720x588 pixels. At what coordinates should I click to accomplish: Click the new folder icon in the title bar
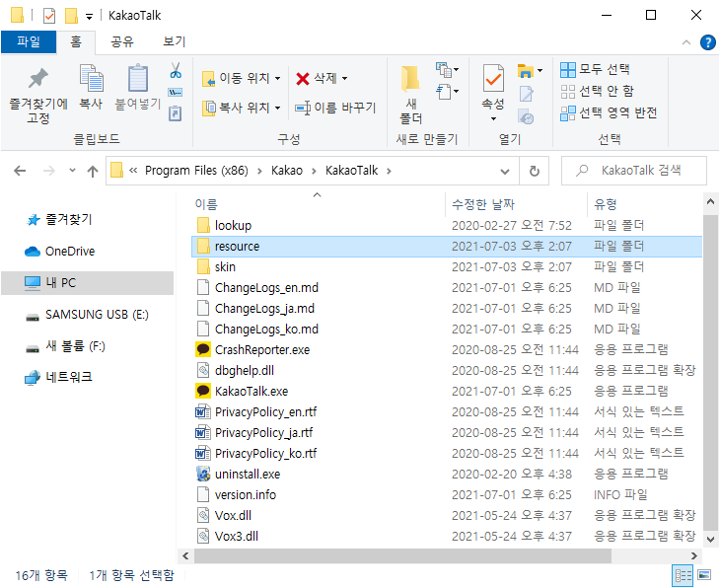[x=71, y=16]
